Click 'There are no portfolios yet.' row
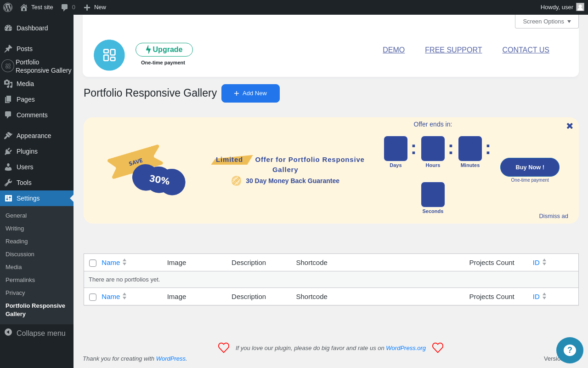Image resolution: width=588 pixels, height=368 pixels. click(x=331, y=280)
